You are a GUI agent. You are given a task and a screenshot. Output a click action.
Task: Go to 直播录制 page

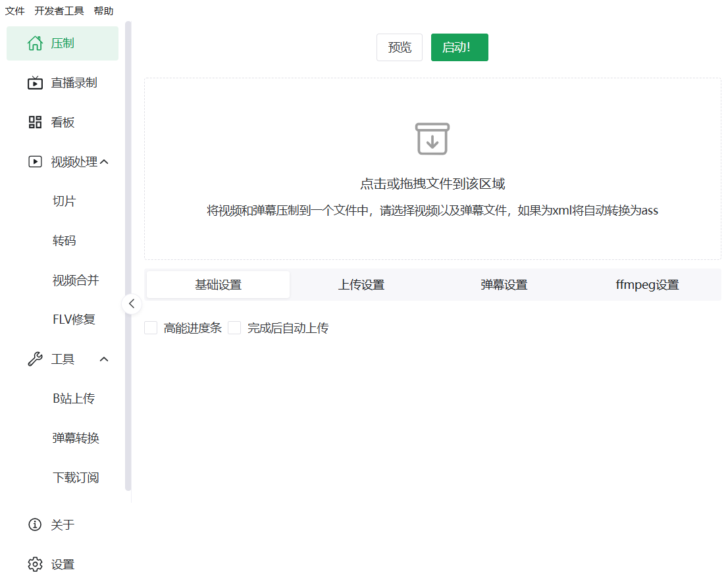coord(63,83)
